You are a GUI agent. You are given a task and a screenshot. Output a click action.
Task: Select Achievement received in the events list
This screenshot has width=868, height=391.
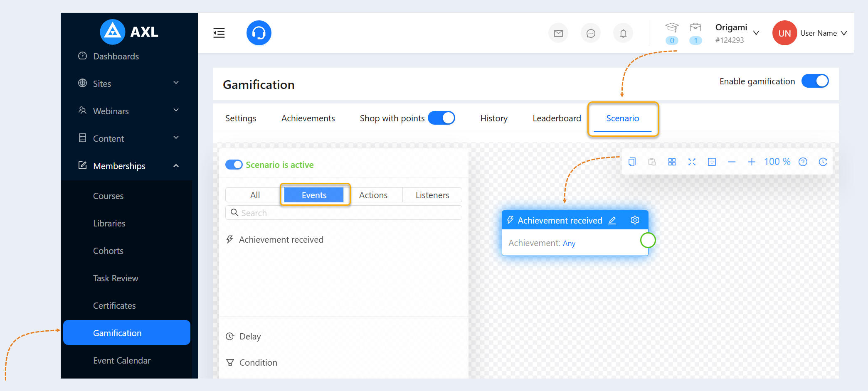pos(281,240)
